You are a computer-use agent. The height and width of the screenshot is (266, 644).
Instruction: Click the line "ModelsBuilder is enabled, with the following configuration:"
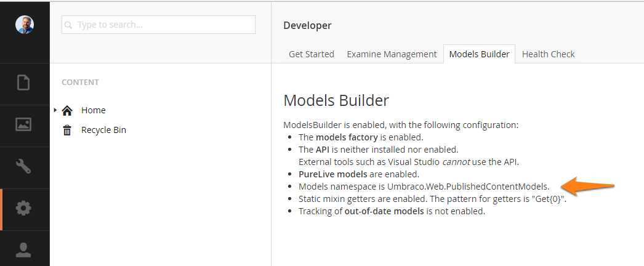[401, 125]
